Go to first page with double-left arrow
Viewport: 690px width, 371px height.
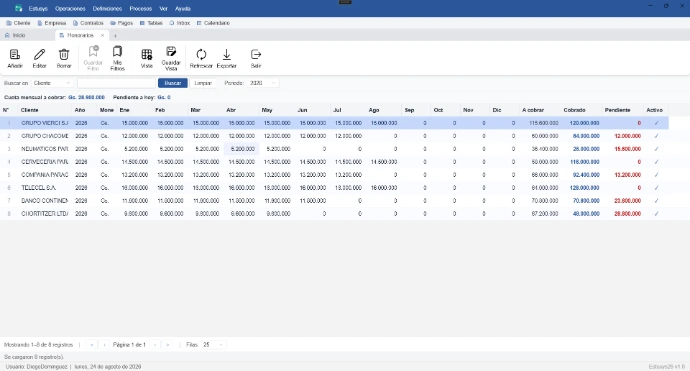(92, 345)
